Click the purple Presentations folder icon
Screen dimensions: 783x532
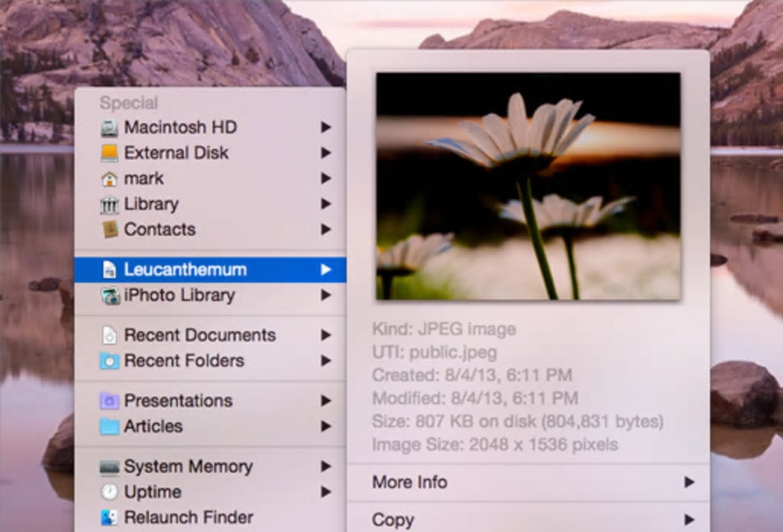[109, 401]
